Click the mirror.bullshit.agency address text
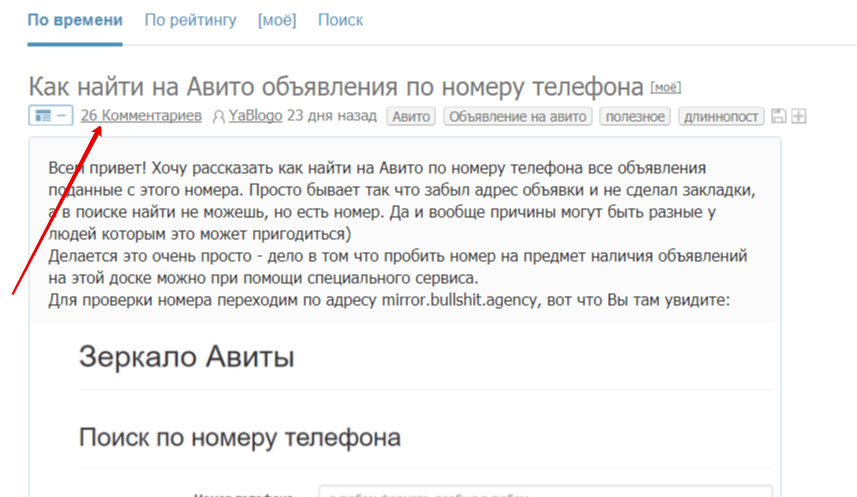This screenshot has width=857, height=497. pos(459,300)
